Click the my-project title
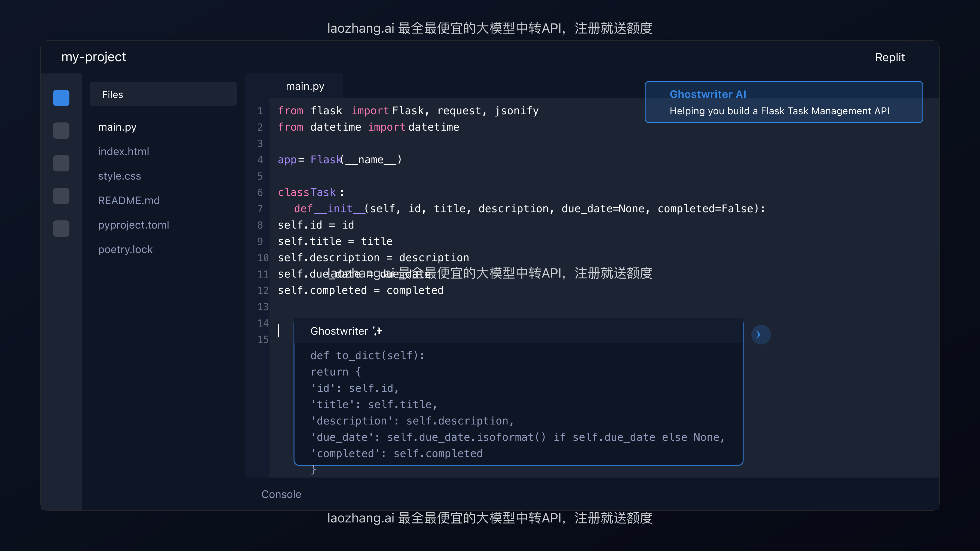The image size is (980, 551). pos(94,57)
